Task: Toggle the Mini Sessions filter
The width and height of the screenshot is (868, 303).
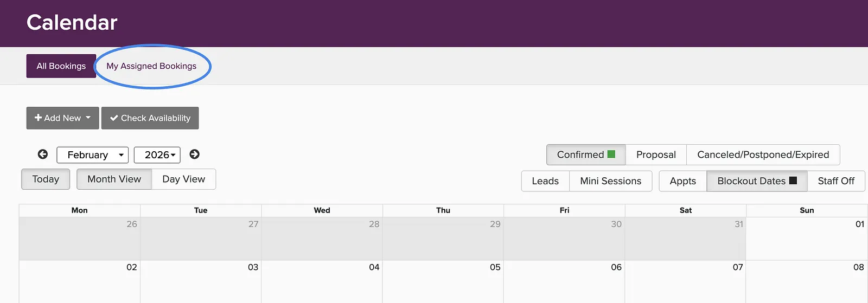Action: (x=610, y=181)
